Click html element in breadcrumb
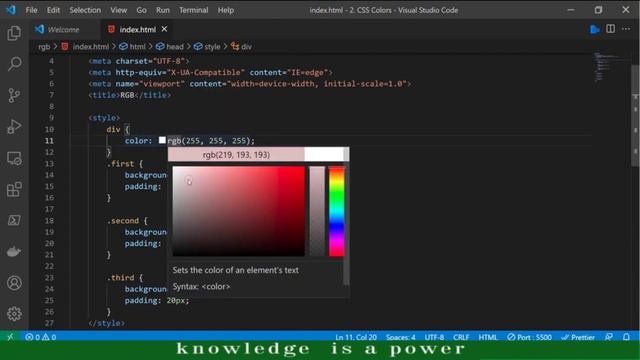Image resolution: width=640 pixels, height=360 pixels. click(137, 47)
